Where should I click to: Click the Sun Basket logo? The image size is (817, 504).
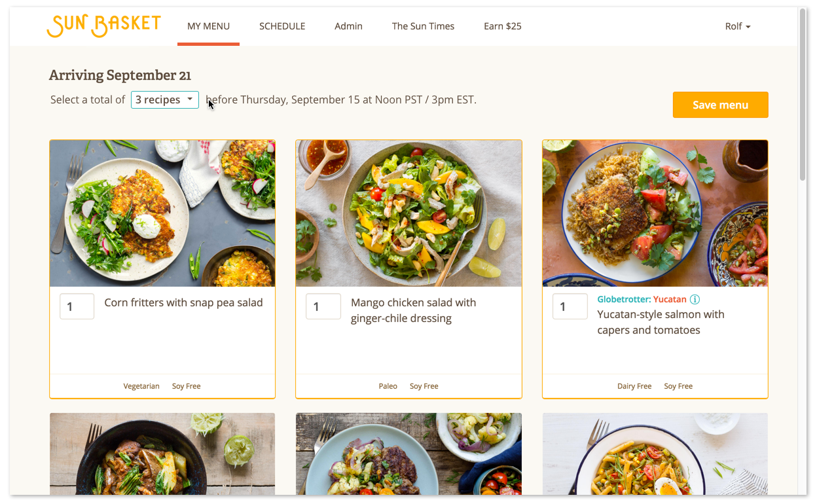pyautogui.click(x=103, y=26)
